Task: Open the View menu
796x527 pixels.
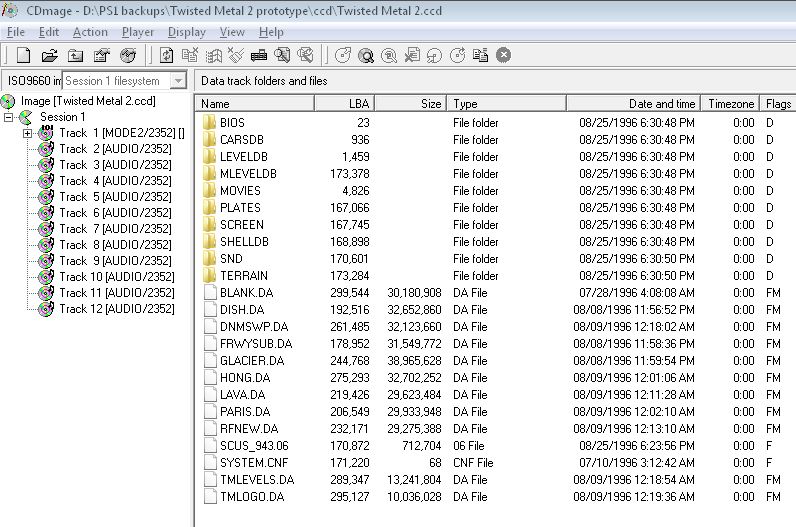Action: pyautogui.click(x=232, y=32)
